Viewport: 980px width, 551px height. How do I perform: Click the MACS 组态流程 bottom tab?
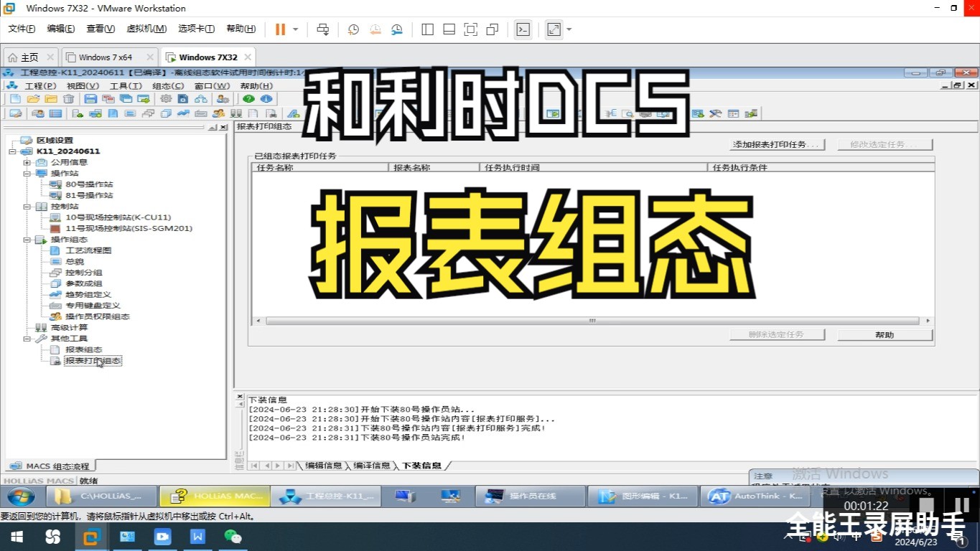coord(50,466)
